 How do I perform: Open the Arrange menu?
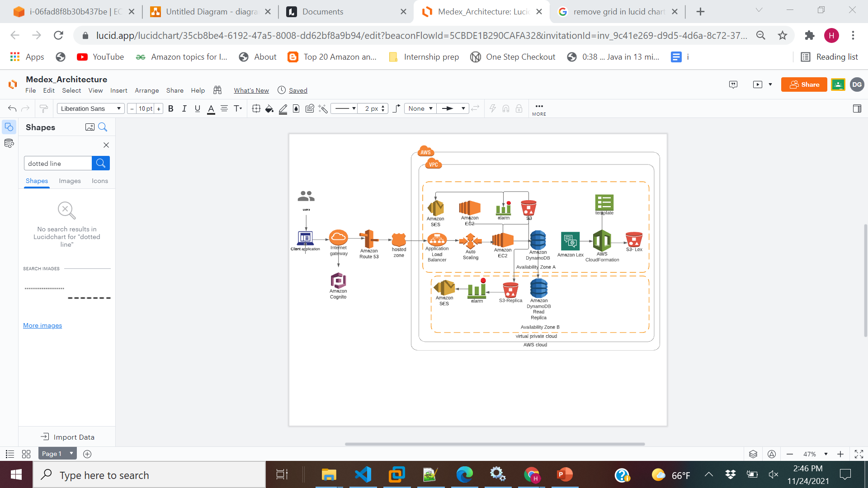(146, 90)
